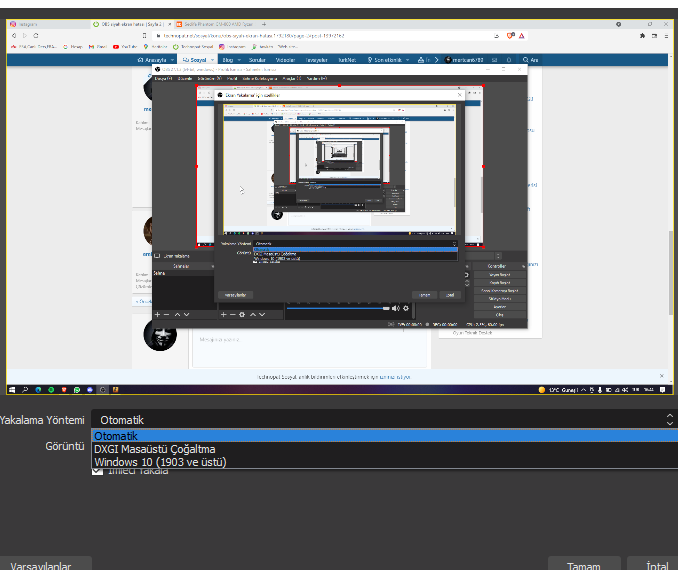
Task: Open the Technopat Sosyal bookmark
Action: (x=193, y=47)
